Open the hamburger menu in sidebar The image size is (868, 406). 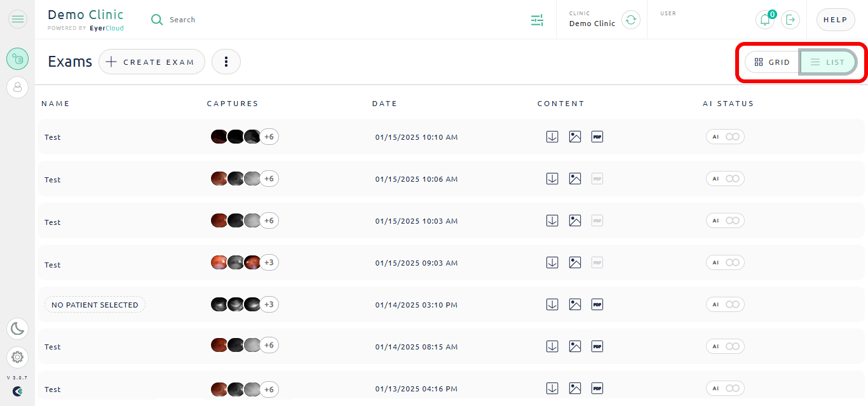[18, 19]
